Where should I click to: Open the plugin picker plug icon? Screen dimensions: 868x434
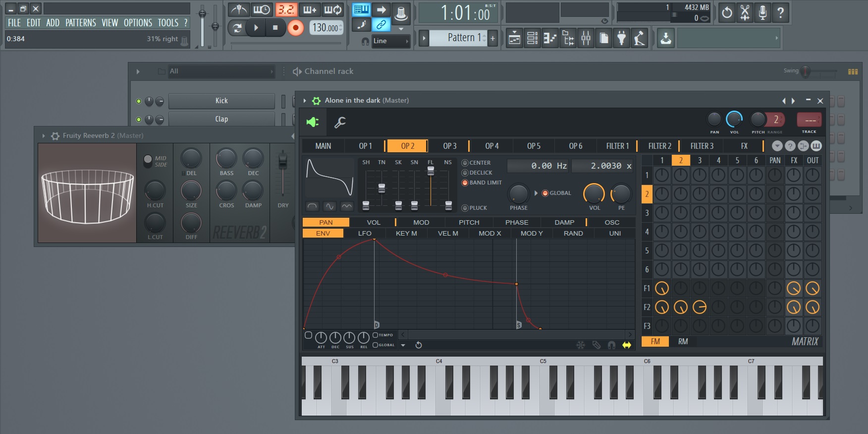(622, 38)
